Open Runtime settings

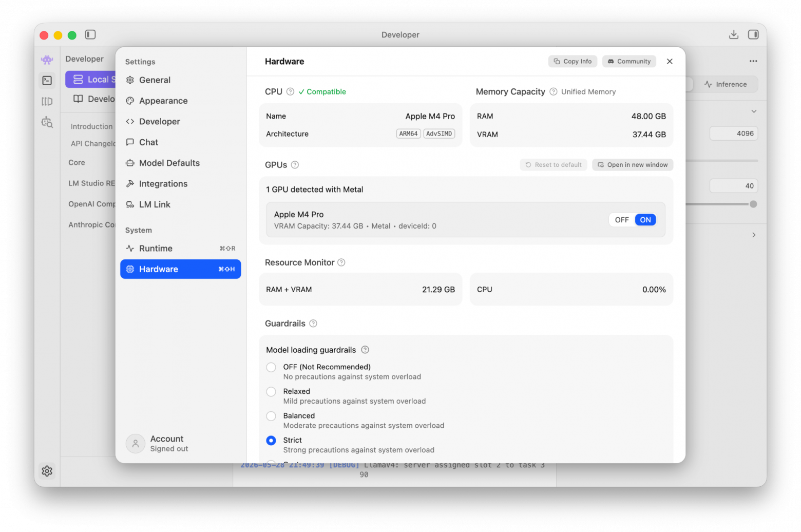180,249
